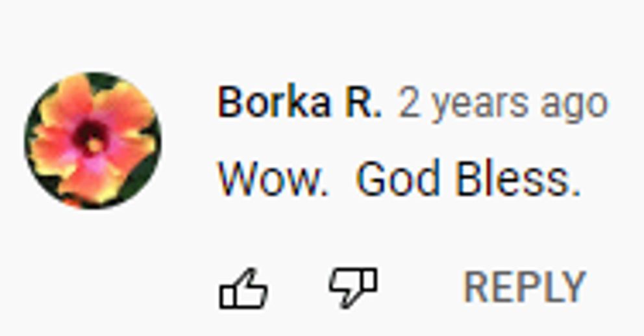Click the circular orange flower profile image
Image resolution: width=644 pixels, height=336 pixels.
(x=93, y=140)
